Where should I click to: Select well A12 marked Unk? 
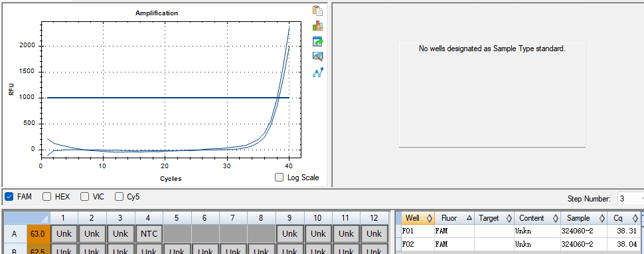click(374, 234)
